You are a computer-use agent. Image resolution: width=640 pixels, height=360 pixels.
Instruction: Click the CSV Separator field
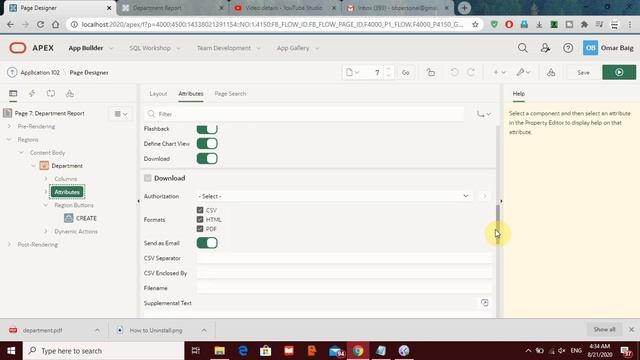pos(344,258)
